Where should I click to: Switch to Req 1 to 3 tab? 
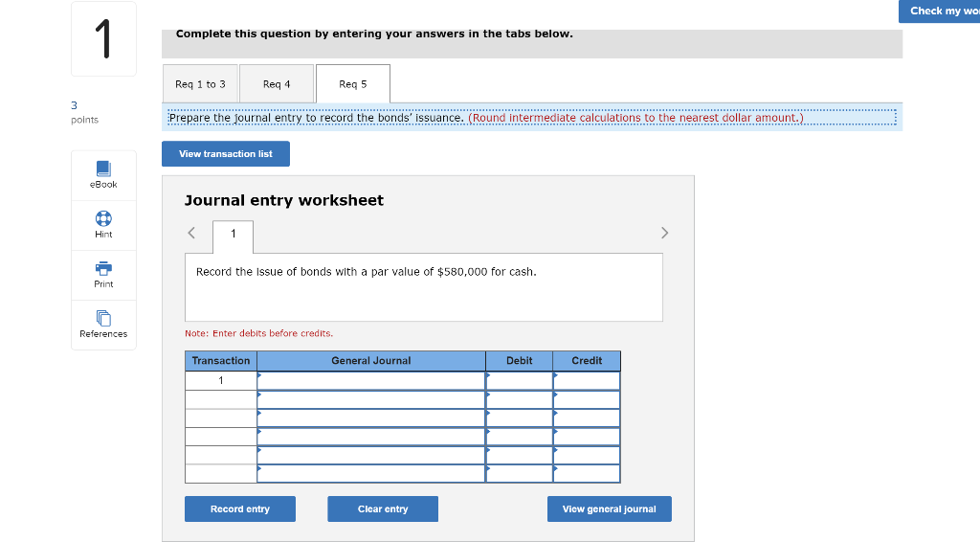[x=200, y=83]
